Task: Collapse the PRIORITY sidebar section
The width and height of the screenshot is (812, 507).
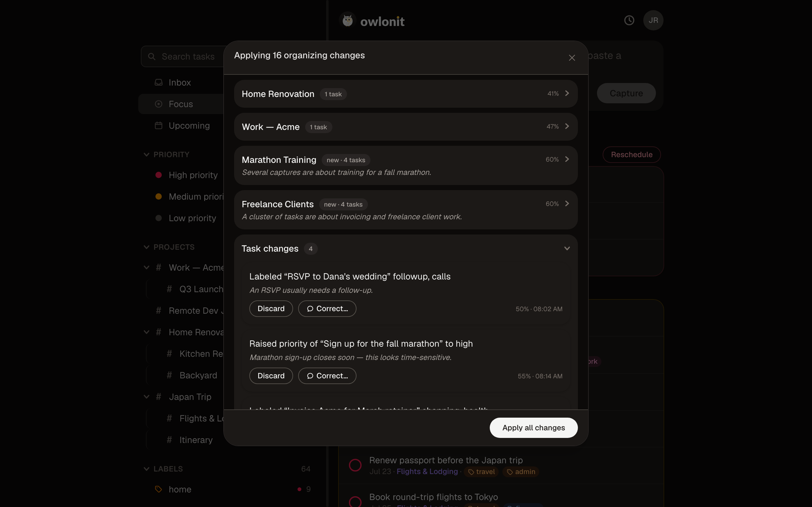Action: pyautogui.click(x=147, y=155)
